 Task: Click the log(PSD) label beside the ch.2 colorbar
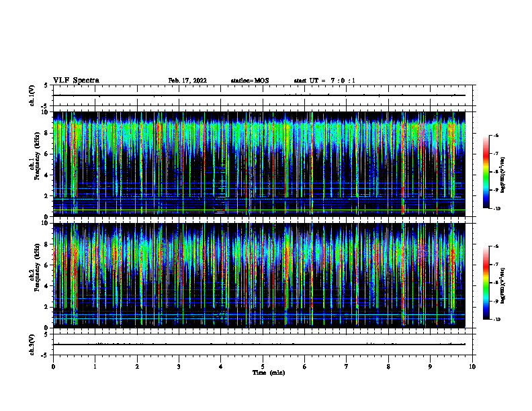[x=503, y=285]
